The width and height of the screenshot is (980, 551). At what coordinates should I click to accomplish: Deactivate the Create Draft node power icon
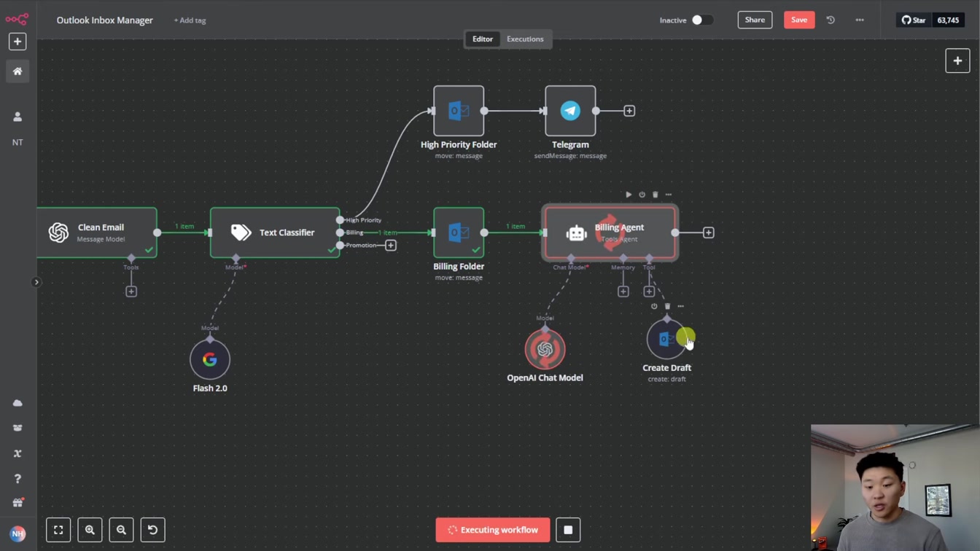point(654,306)
